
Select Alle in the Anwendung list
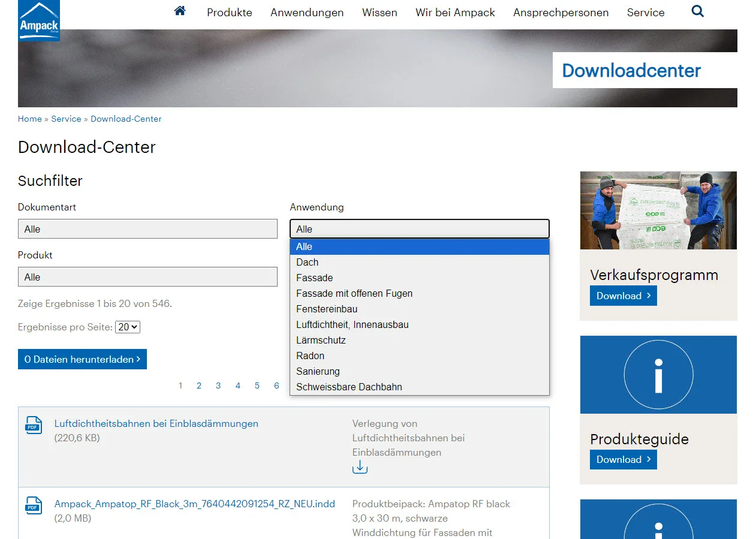[x=420, y=246]
